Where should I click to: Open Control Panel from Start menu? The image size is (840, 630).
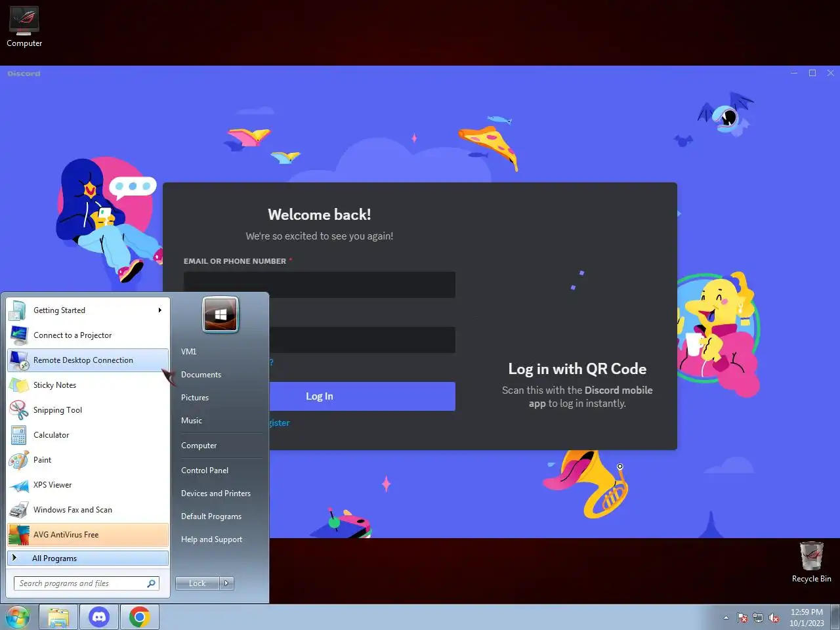pyautogui.click(x=205, y=471)
